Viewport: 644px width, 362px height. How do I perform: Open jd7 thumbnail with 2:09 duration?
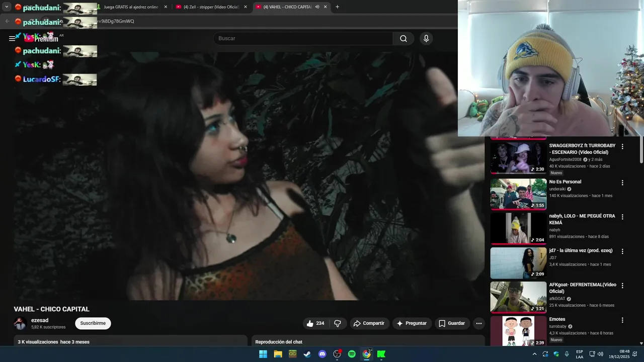tap(518, 262)
